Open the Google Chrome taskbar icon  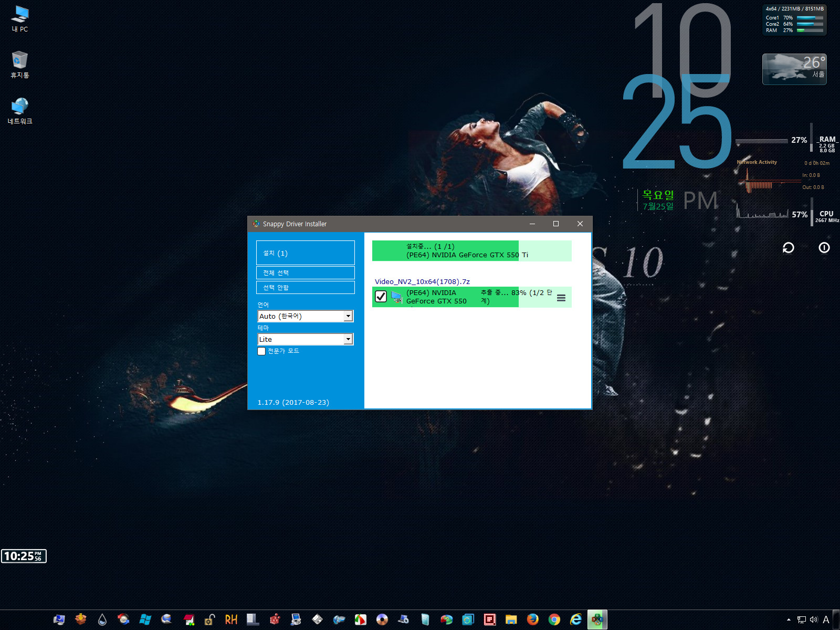[x=554, y=619]
